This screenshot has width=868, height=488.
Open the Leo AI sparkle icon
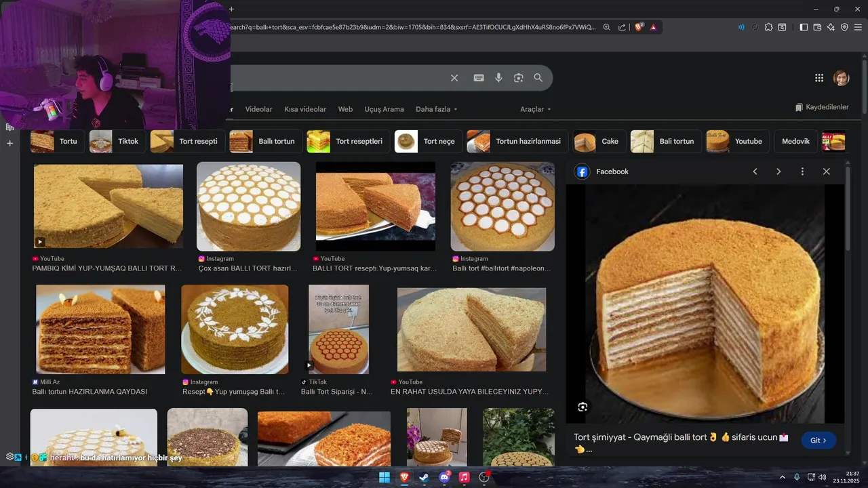coord(831,27)
